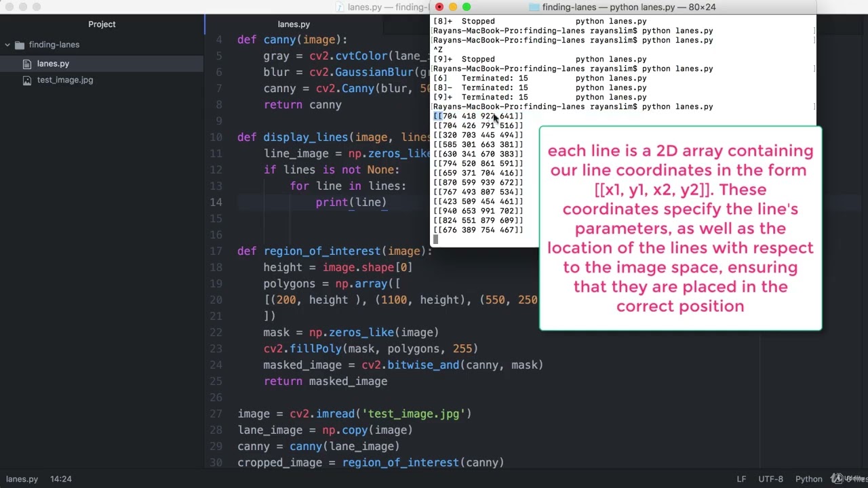
Task: Click terminal output '[[585 301 663 381]]'
Action: coord(478,144)
